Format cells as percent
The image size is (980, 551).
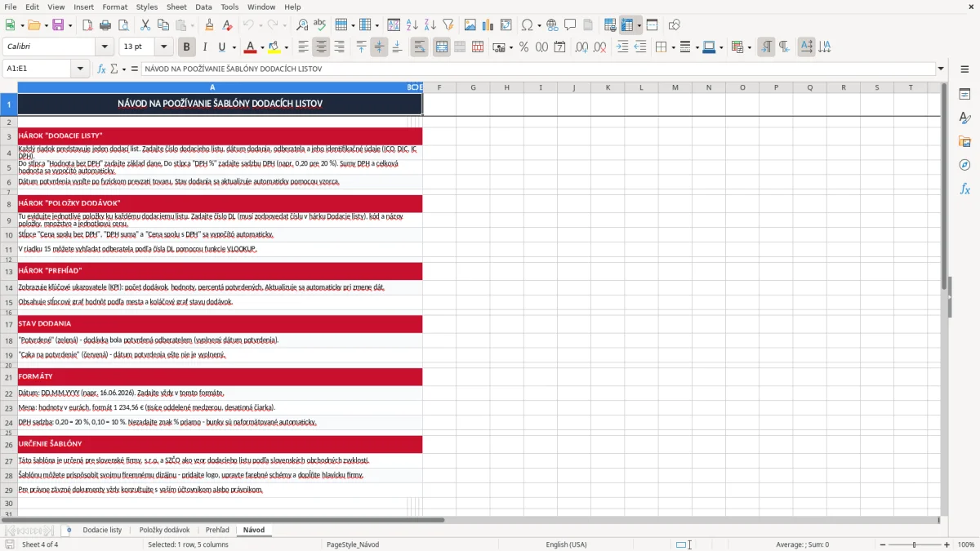523,47
